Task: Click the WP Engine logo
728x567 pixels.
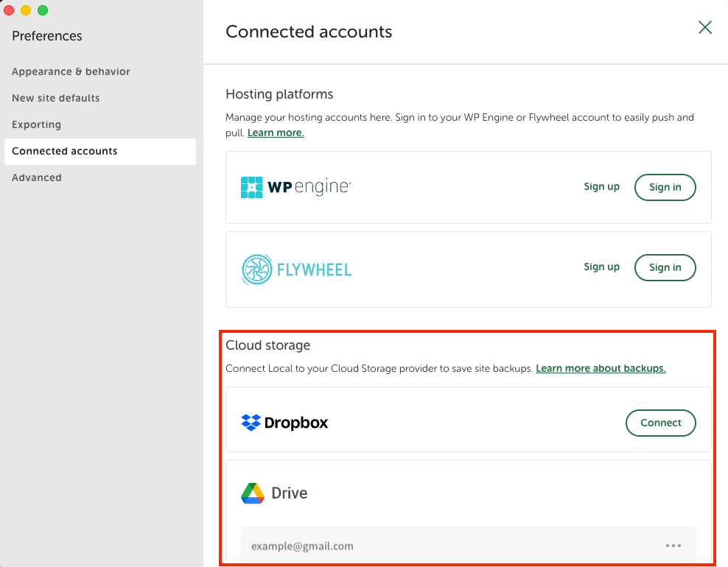Action: coord(295,187)
